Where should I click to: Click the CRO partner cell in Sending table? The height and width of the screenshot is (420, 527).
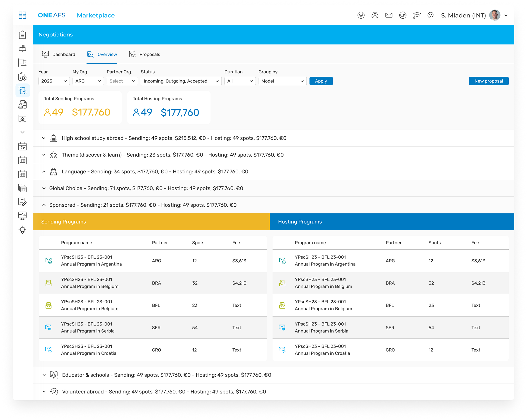point(156,350)
